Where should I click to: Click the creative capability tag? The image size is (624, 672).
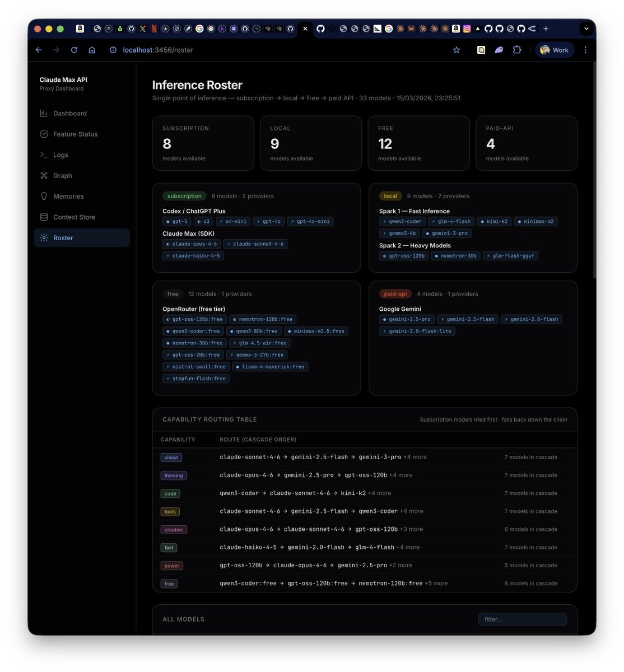[x=174, y=529]
